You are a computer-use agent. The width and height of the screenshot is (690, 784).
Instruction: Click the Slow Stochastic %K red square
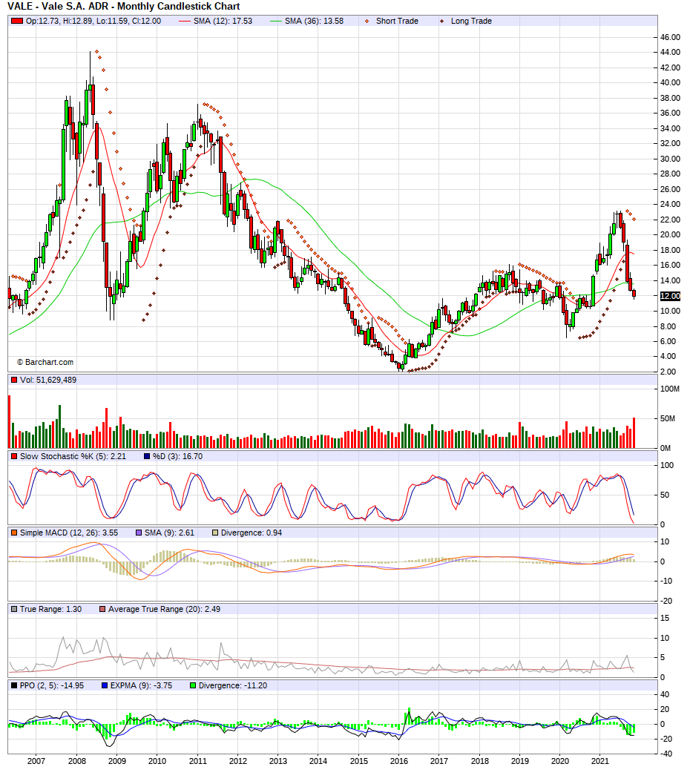point(15,456)
